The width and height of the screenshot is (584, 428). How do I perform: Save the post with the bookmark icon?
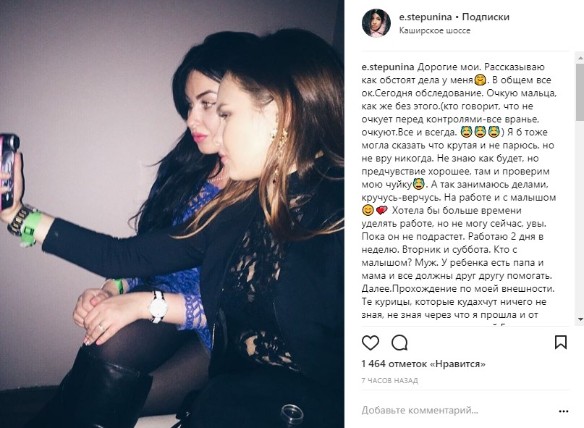click(561, 342)
